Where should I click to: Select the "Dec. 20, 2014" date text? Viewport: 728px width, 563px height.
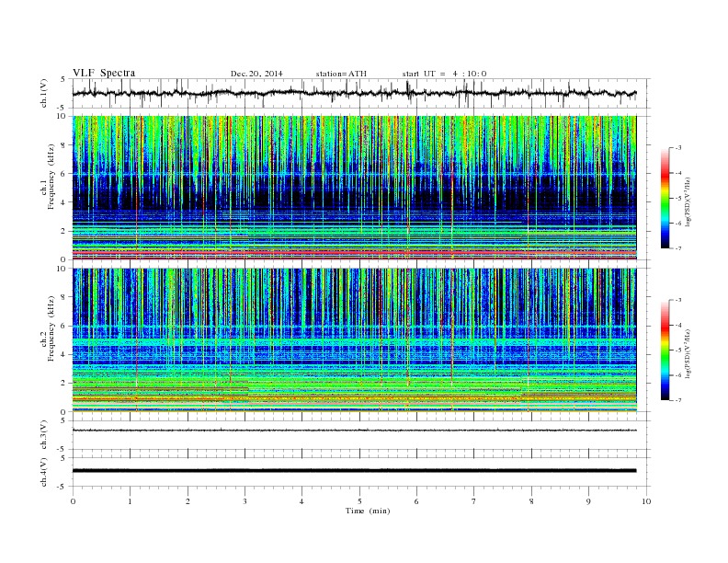point(256,74)
